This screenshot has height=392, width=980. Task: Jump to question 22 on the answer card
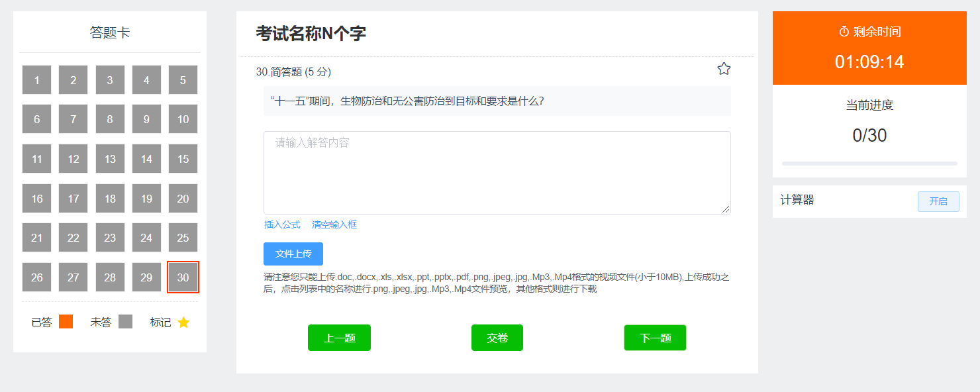coord(73,238)
